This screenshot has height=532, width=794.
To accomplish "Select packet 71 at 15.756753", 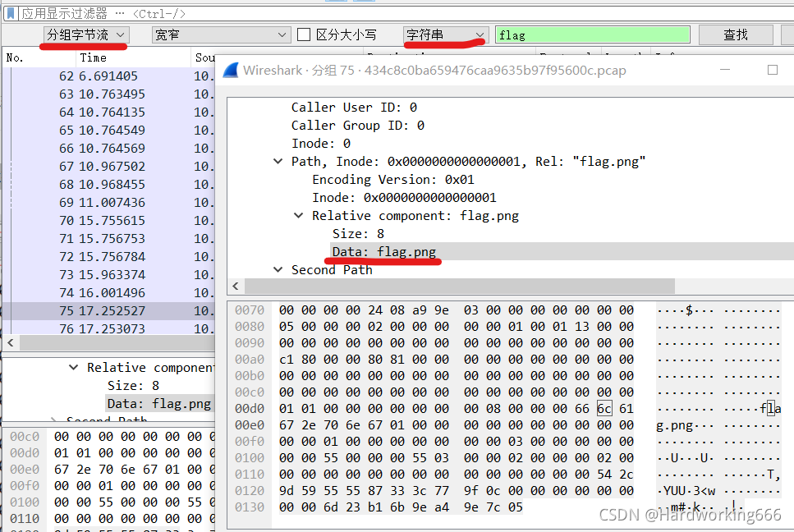I will [108, 239].
